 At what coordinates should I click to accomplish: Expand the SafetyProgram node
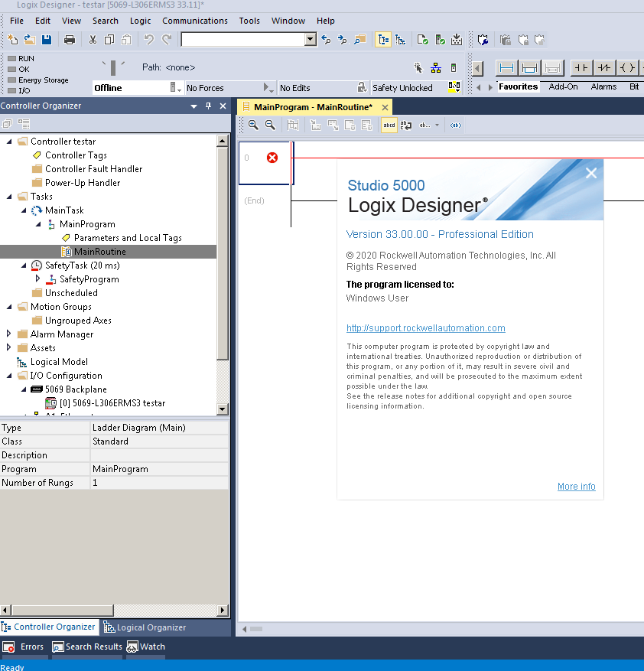(38, 278)
